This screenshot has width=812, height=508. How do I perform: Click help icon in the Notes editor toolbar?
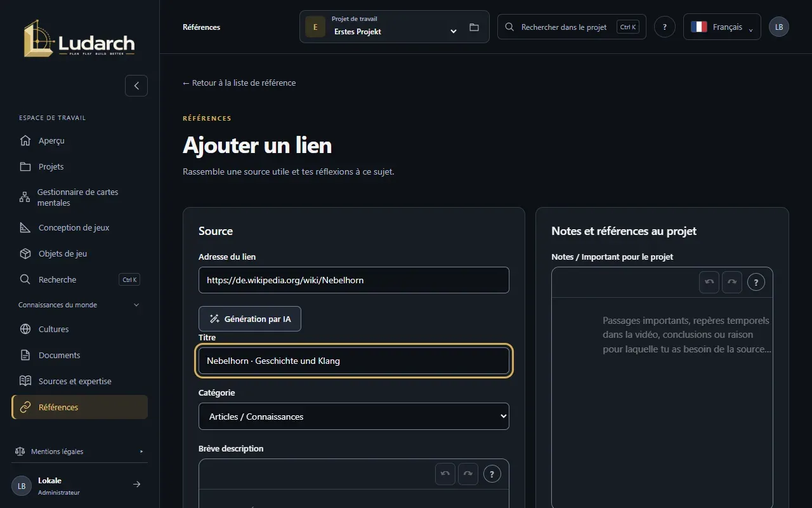[x=756, y=282]
